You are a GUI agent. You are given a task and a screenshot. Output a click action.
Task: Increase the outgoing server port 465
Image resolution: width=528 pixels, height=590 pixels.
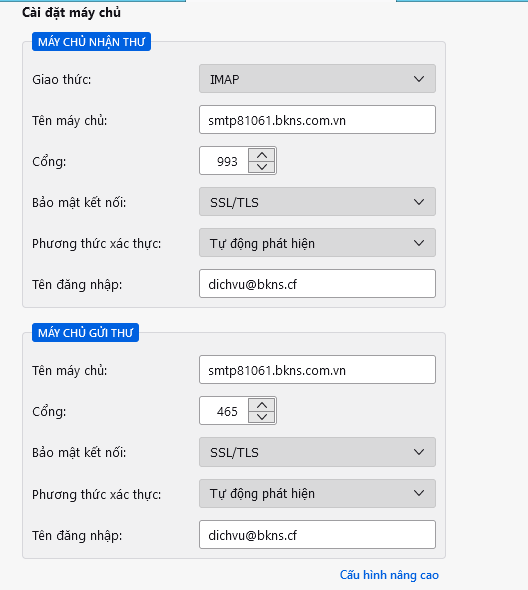click(262, 405)
